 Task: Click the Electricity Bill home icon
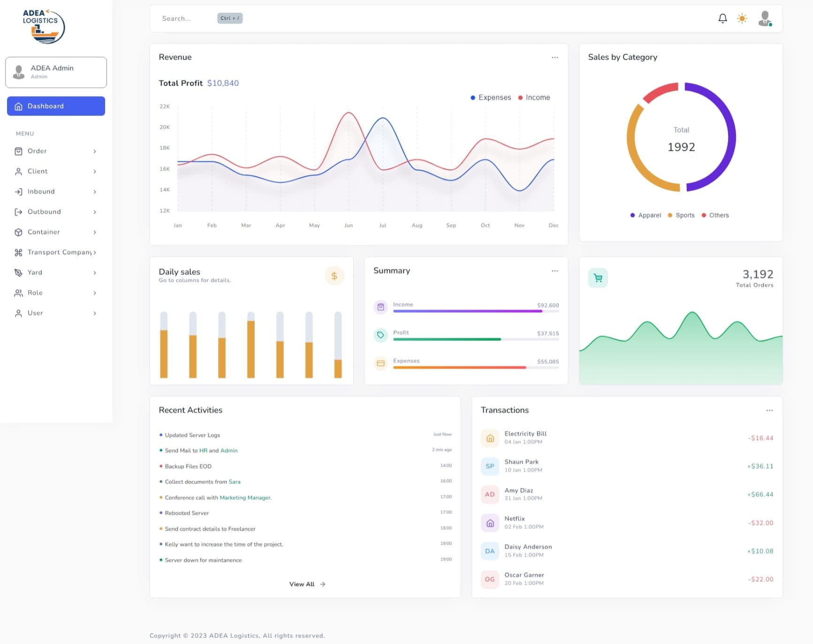pos(490,438)
